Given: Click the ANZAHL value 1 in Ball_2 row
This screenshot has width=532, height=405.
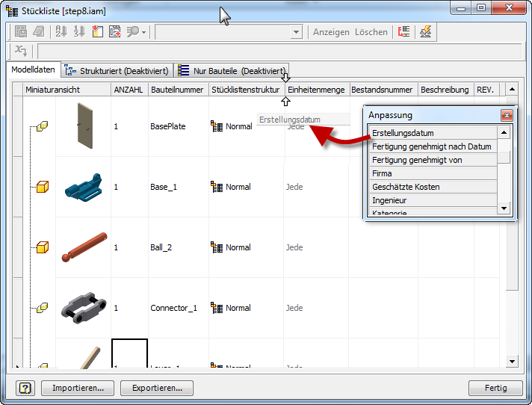Looking at the screenshot, I should click(116, 247).
